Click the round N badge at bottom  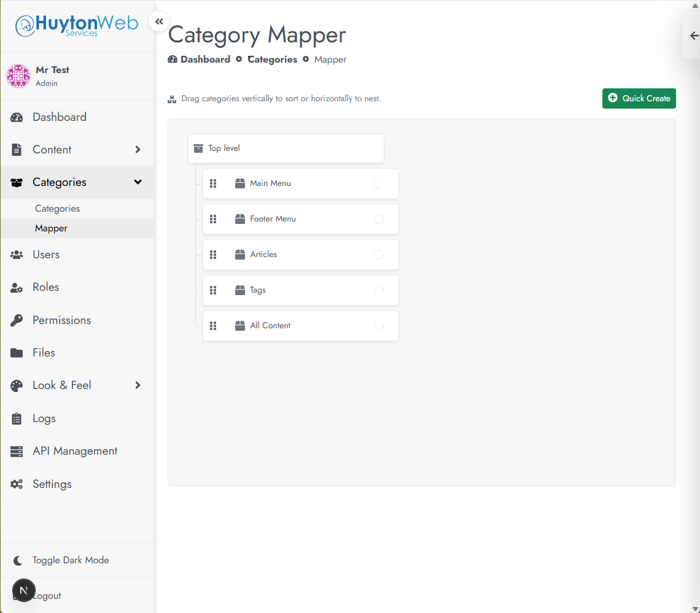point(24,590)
